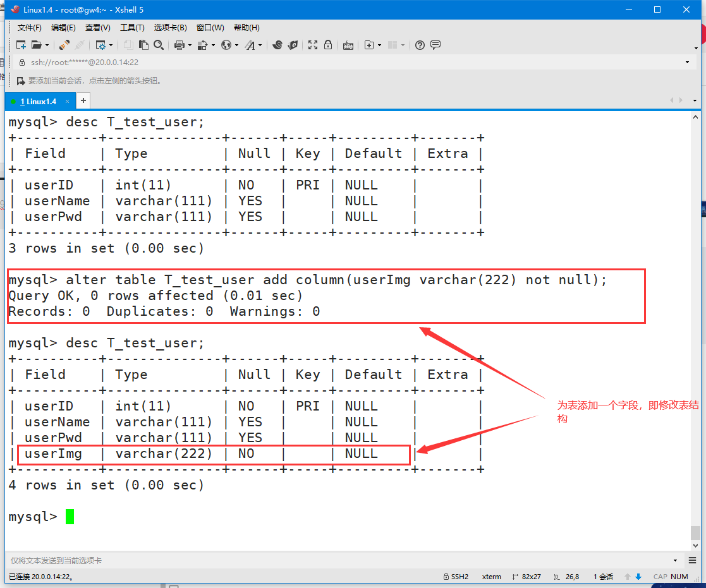Viewport: 706px width, 588px height.
Task: Open the 窗口(W) menu
Action: pos(210,28)
